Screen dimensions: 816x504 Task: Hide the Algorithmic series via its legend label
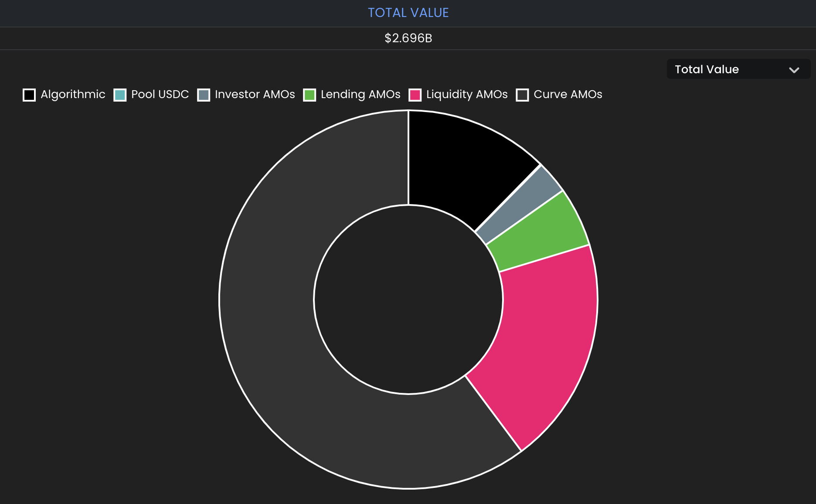(73, 95)
